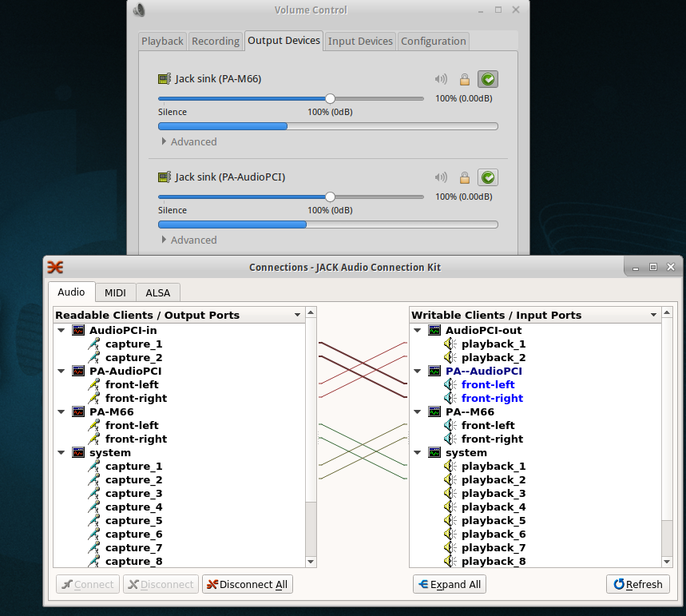Collapse the AudioPCI-out writable client
The height and width of the screenshot is (616, 686).
tap(418, 331)
